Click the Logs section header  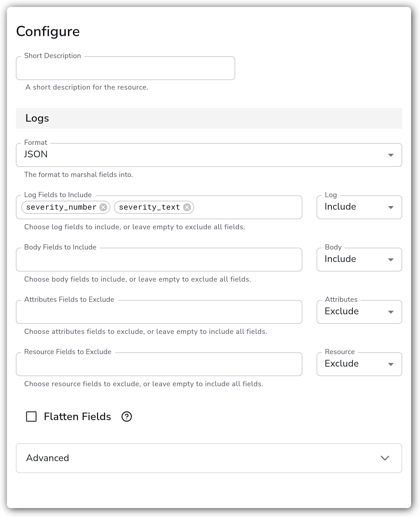point(209,118)
